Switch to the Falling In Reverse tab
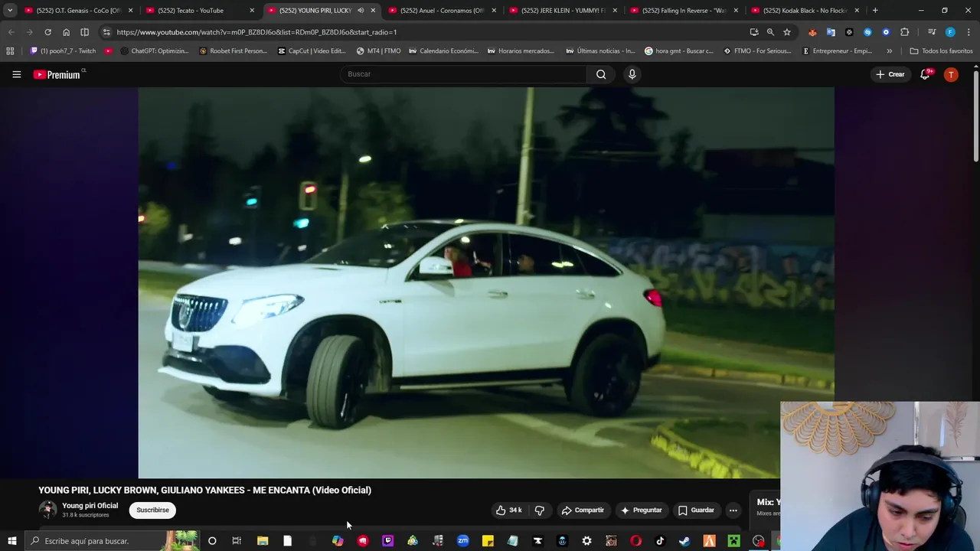The height and width of the screenshot is (551, 980). [683, 11]
